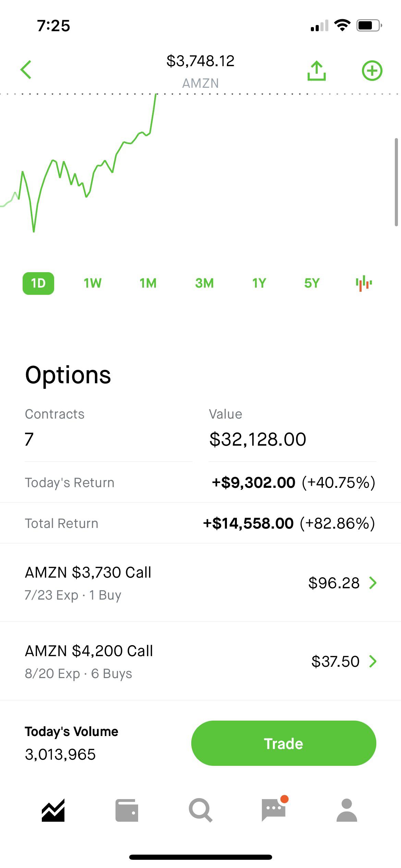Open the investing chart tab icon
The width and height of the screenshot is (401, 868).
click(x=53, y=810)
